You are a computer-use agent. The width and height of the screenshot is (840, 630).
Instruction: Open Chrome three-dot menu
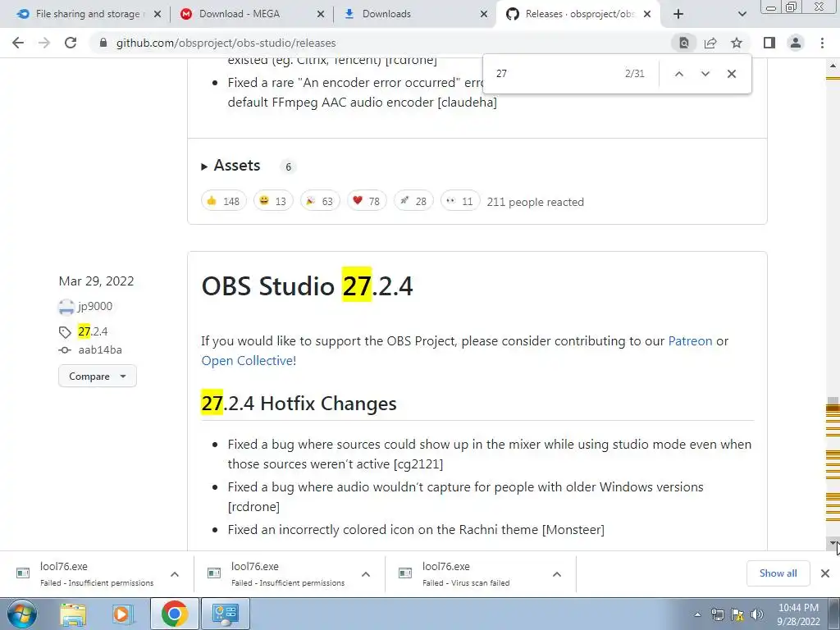pyautogui.click(x=822, y=43)
